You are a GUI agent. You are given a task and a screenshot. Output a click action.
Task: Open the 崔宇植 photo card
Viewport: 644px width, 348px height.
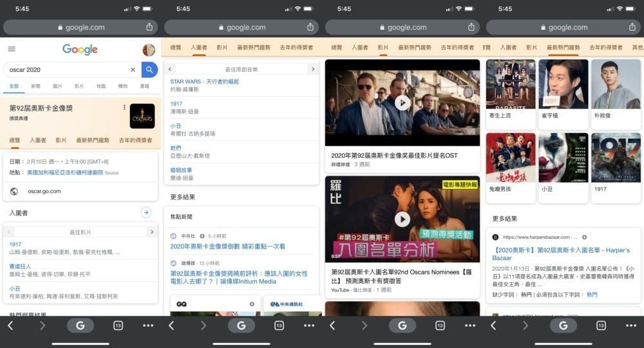pos(563,94)
